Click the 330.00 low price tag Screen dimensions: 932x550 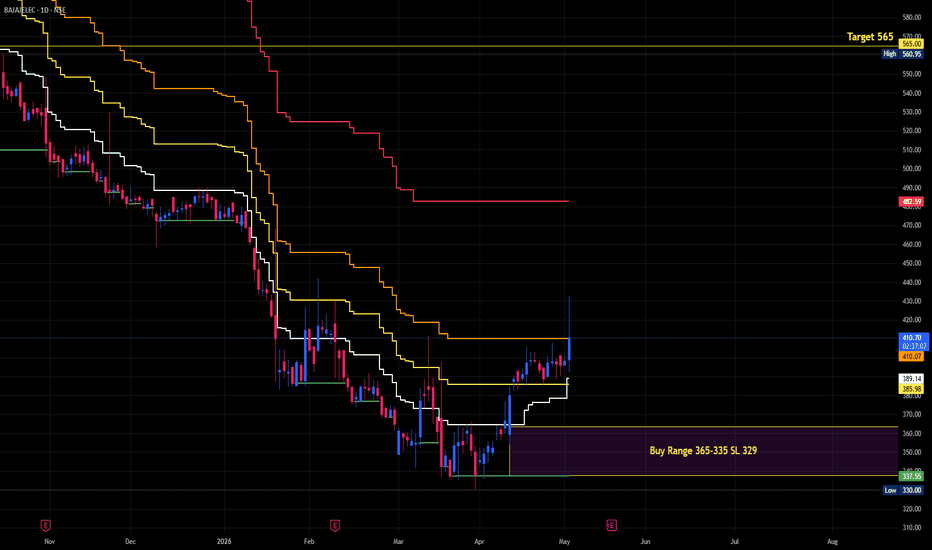click(911, 491)
